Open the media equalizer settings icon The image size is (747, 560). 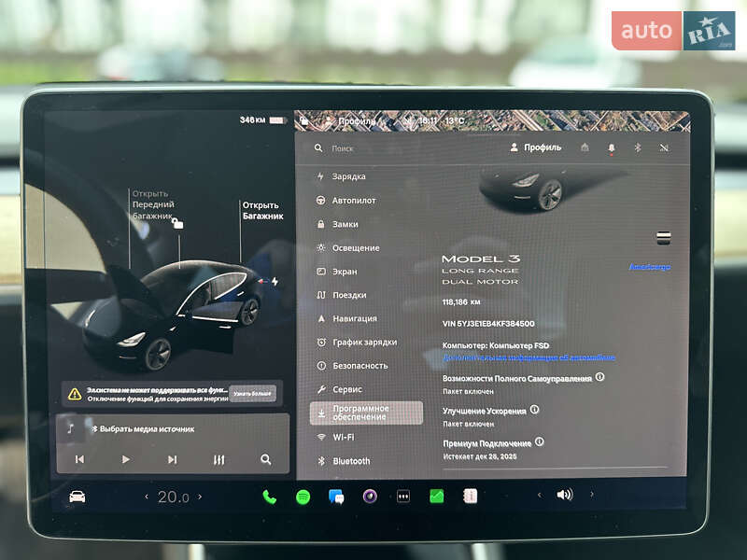point(218,459)
